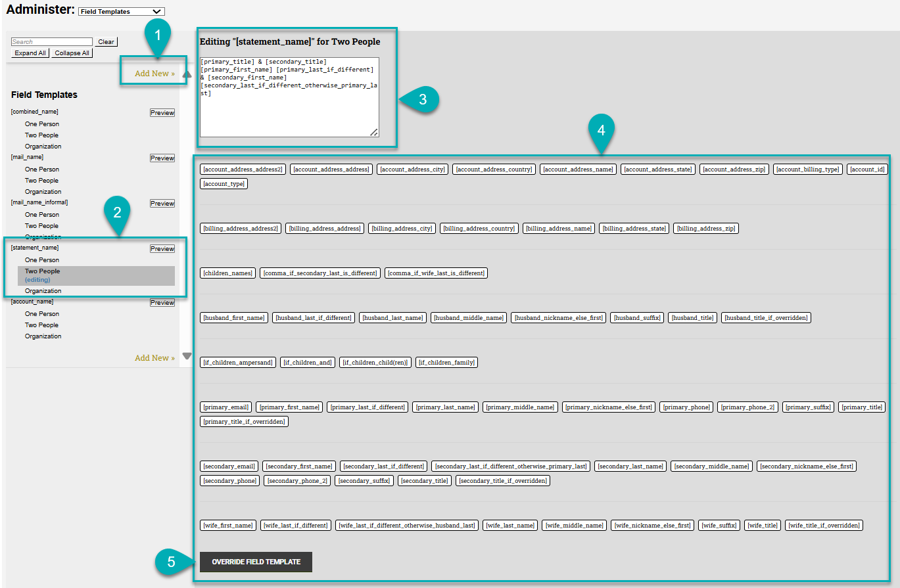Preview the [account_name] template

pyautogui.click(x=162, y=302)
